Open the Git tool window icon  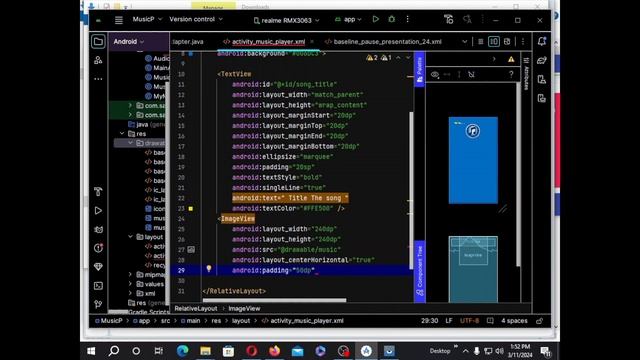[x=98, y=304]
